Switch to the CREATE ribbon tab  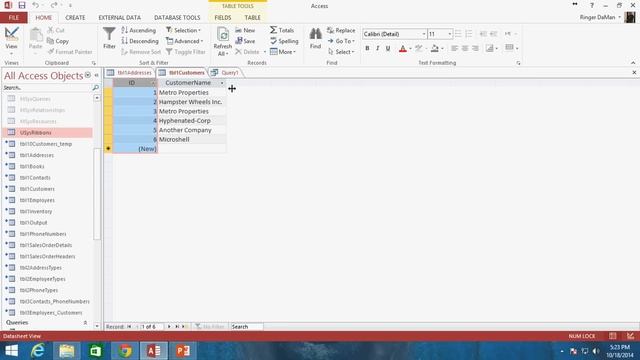pyautogui.click(x=75, y=18)
